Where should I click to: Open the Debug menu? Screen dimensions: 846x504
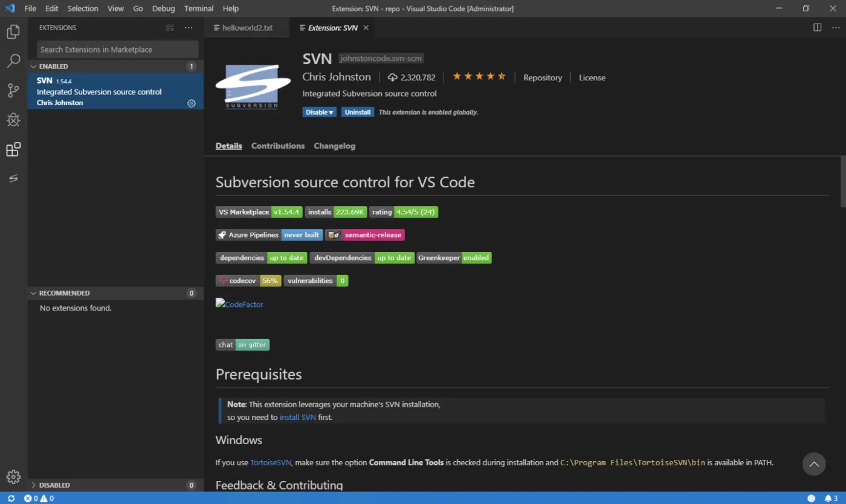(163, 8)
